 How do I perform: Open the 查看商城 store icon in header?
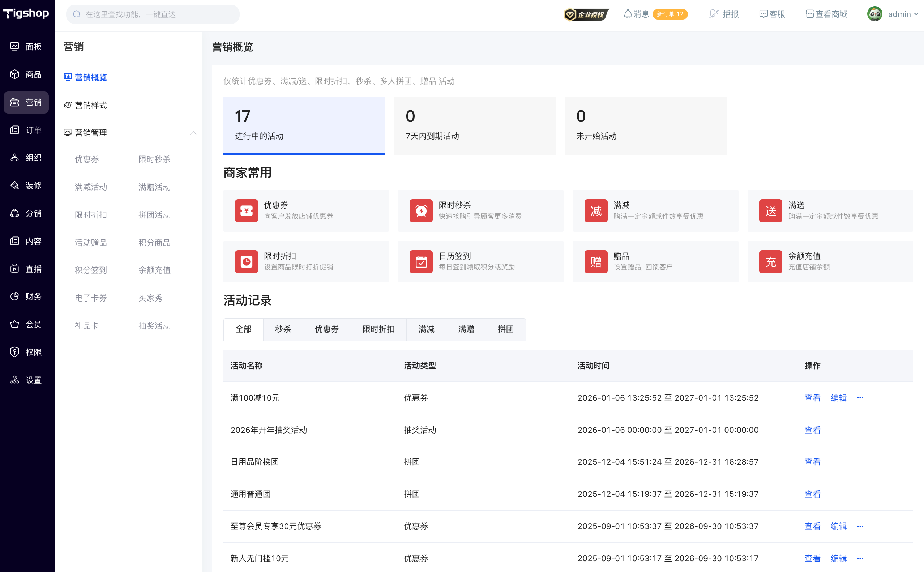pyautogui.click(x=809, y=14)
